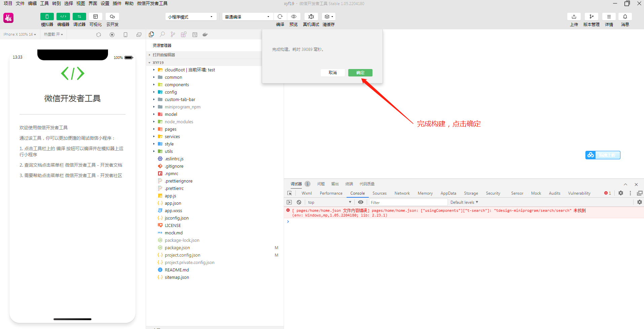644x329 pixels.
Task: Focus the console Filter field
Action: [x=408, y=202]
